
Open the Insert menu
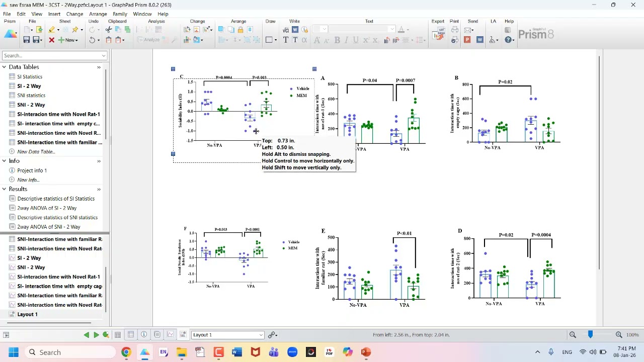(x=54, y=14)
